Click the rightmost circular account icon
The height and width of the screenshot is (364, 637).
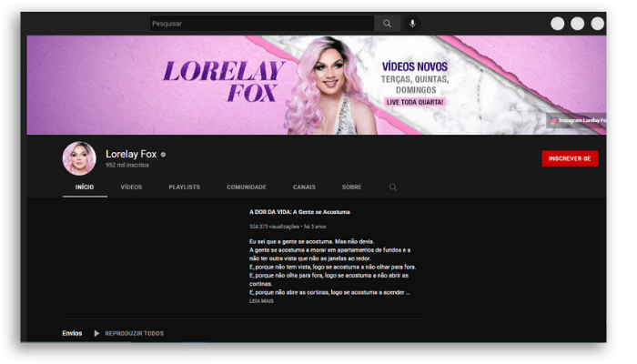click(597, 24)
